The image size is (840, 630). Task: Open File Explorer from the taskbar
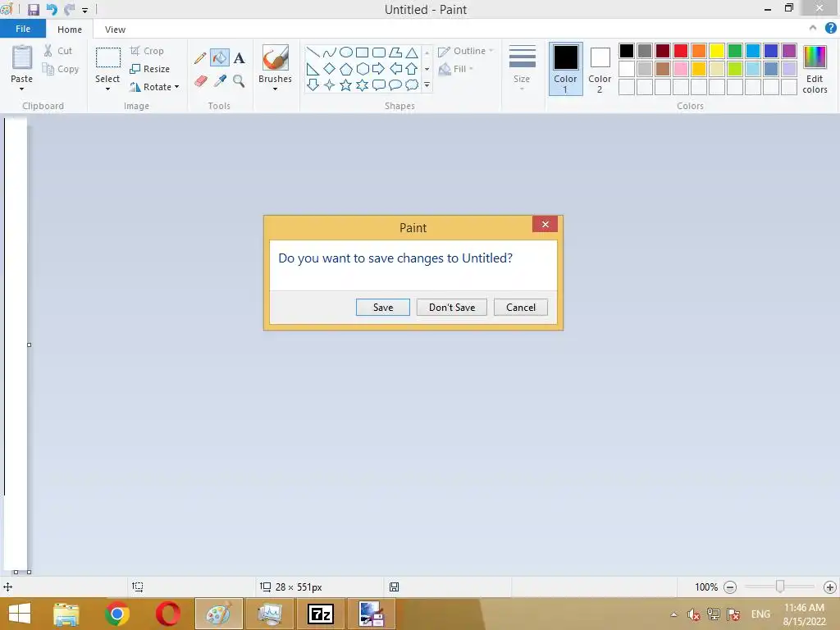pos(66,614)
